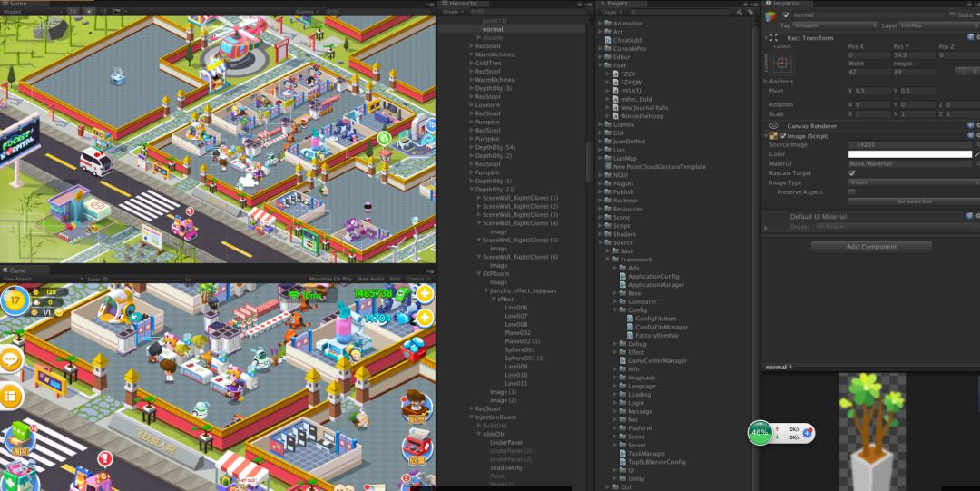Select GameCenterManager script
The image size is (980, 491).
(657, 361)
